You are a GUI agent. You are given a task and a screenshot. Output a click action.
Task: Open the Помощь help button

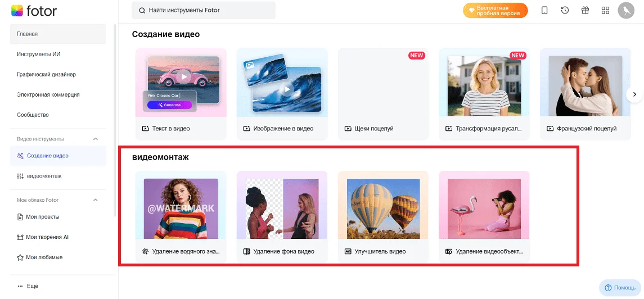tap(620, 288)
